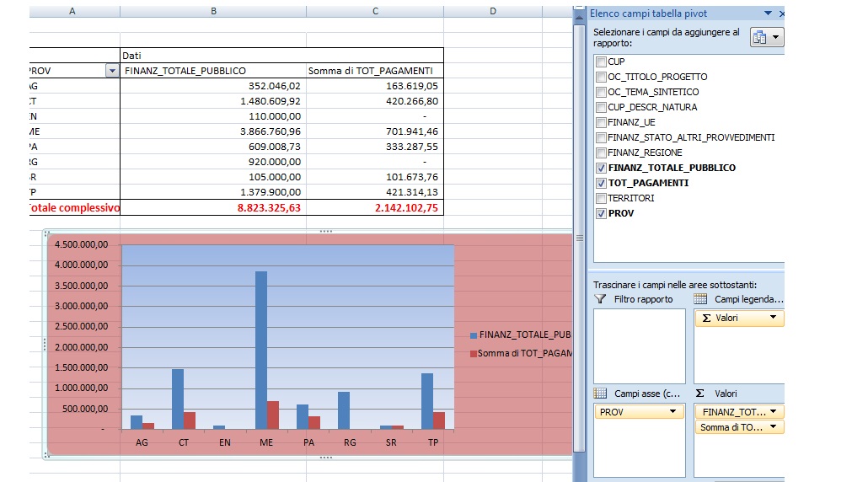
Task: Open the pivot field list panel menu arrow
Action: pyautogui.click(x=768, y=13)
